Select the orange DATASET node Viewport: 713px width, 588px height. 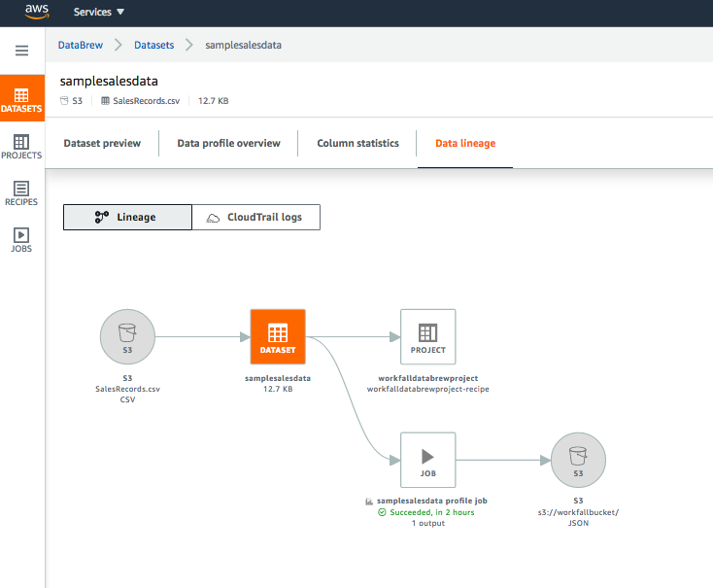coord(278,337)
